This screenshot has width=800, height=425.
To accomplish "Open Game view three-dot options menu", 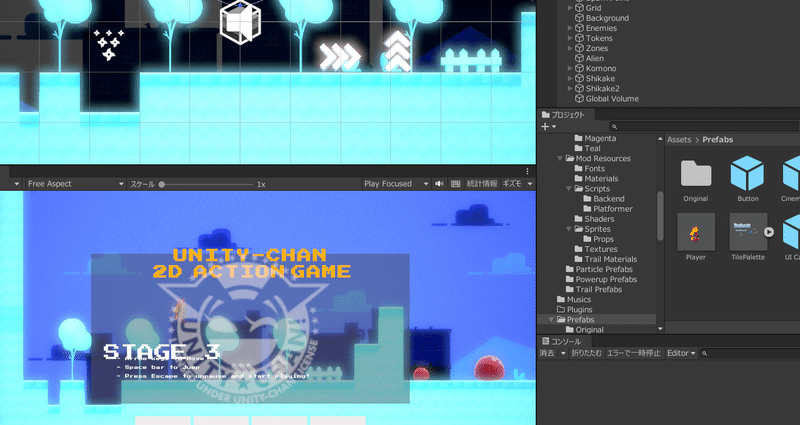I will tap(528, 171).
